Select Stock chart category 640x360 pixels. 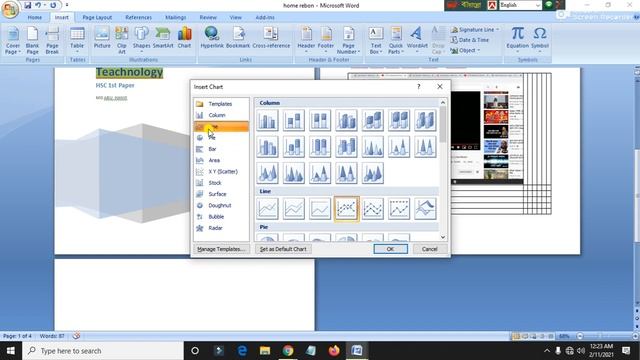221,183
